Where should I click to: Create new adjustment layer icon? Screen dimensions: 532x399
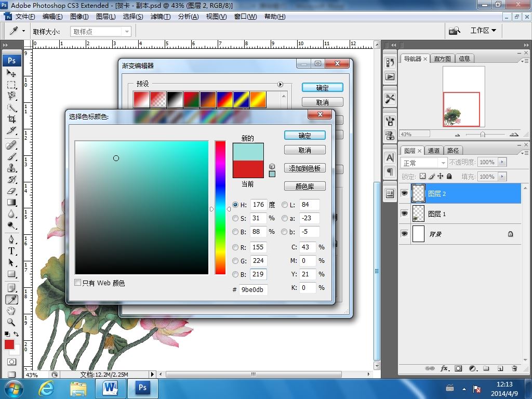click(x=473, y=368)
